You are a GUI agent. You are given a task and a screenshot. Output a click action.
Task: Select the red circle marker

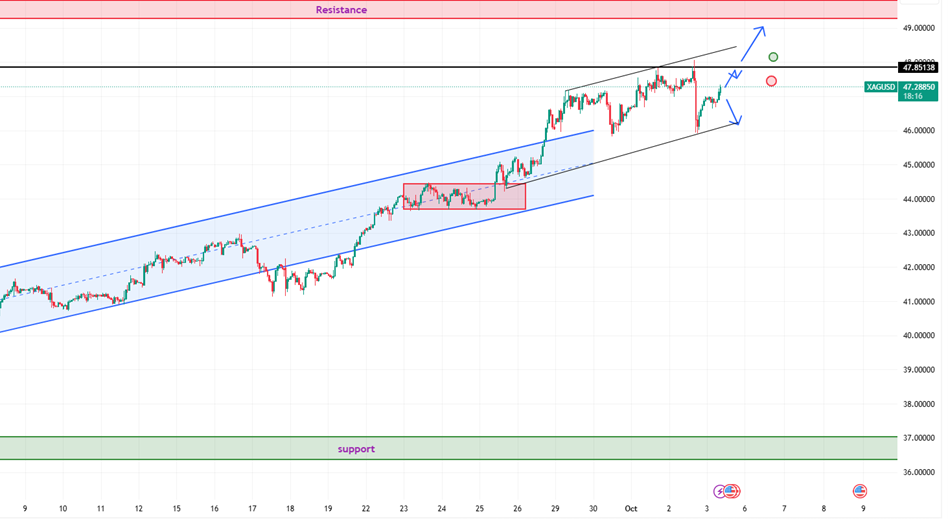click(771, 80)
